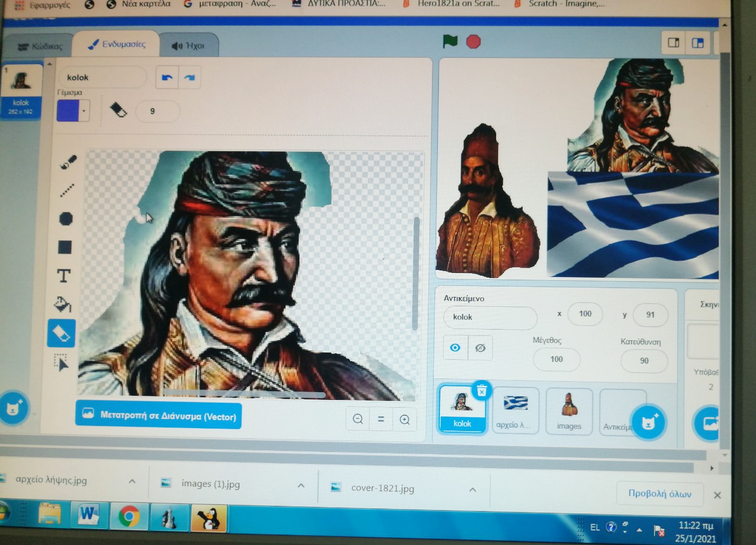Edit the eraser size value 9
The height and width of the screenshot is (545, 756).
tap(158, 111)
